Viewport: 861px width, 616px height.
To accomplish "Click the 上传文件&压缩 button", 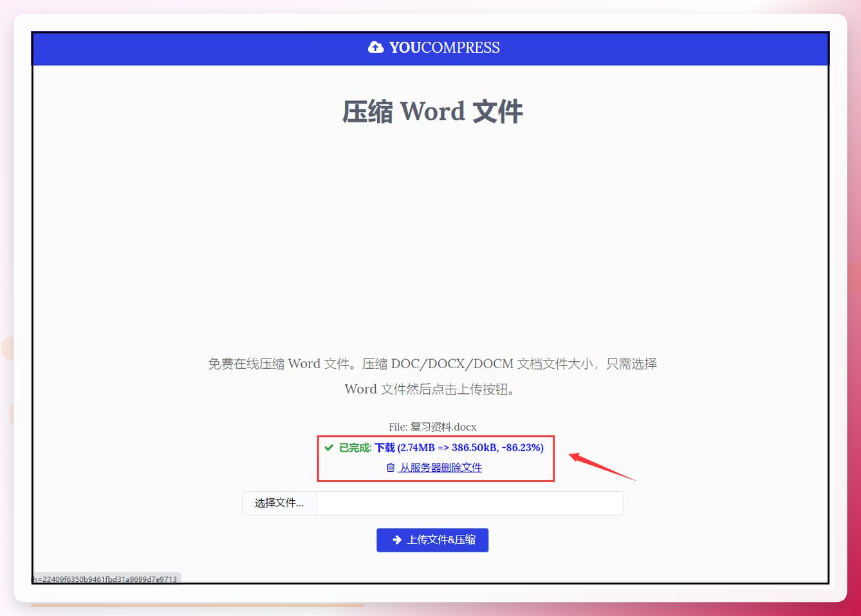I will [432, 540].
